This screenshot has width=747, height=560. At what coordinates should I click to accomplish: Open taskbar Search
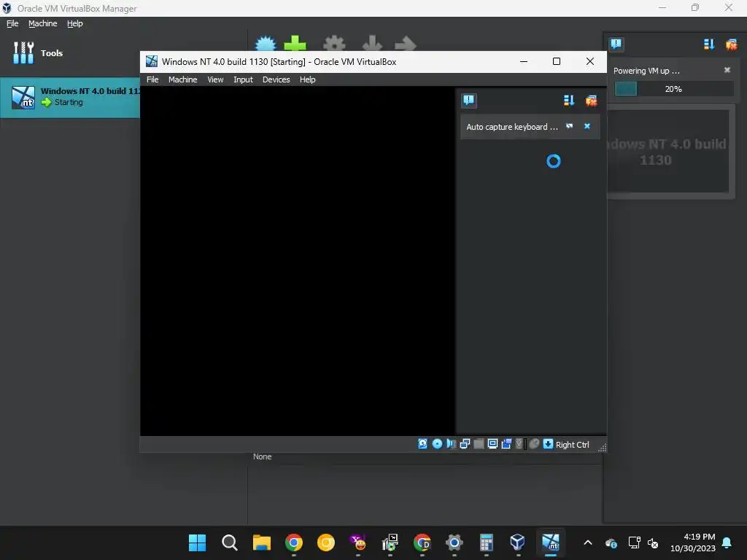tap(230, 542)
